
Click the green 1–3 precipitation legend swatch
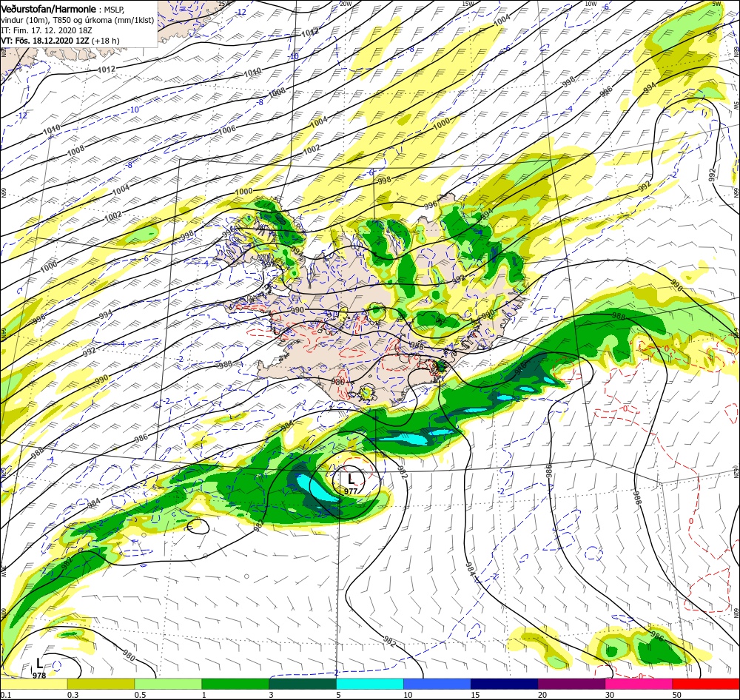click(x=235, y=684)
